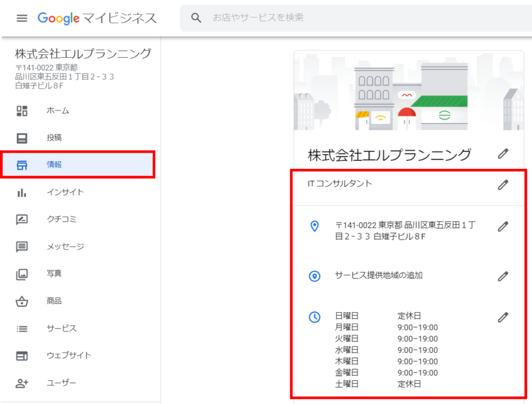Click the sidebar address under business name

click(64, 77)
